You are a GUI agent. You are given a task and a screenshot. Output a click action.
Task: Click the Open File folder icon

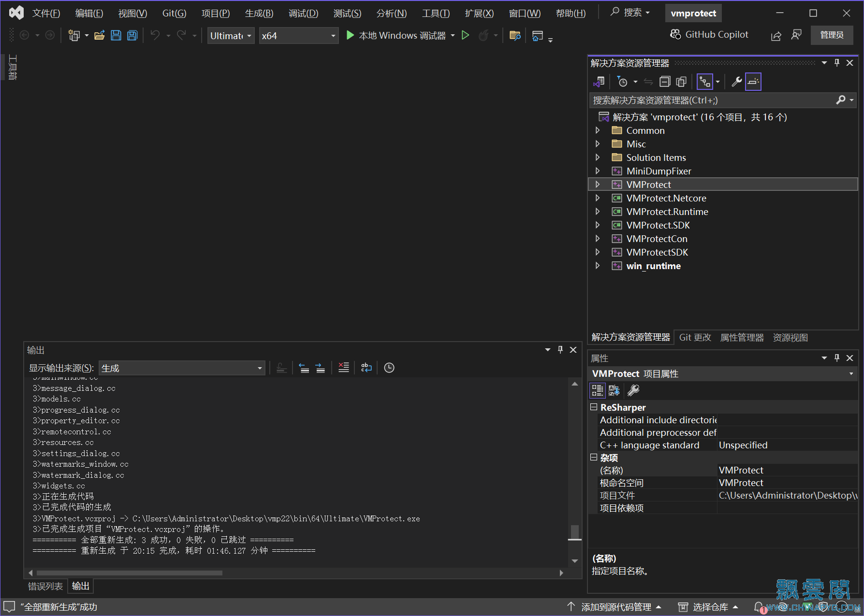[x=100, y=35]
